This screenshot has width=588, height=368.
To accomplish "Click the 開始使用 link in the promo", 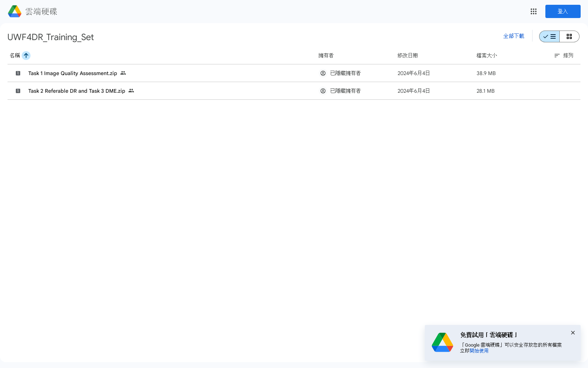I will click(479, 351).
